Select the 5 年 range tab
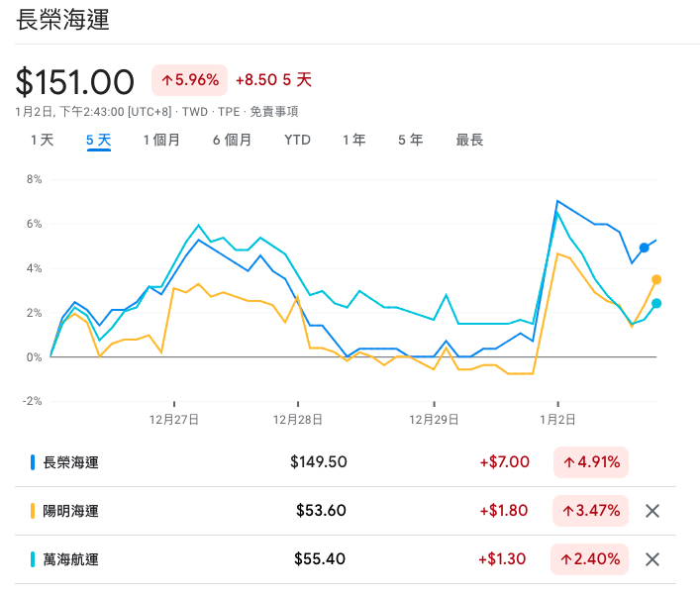The width and height of the screenshot is (700, 596). click(411, 140)
